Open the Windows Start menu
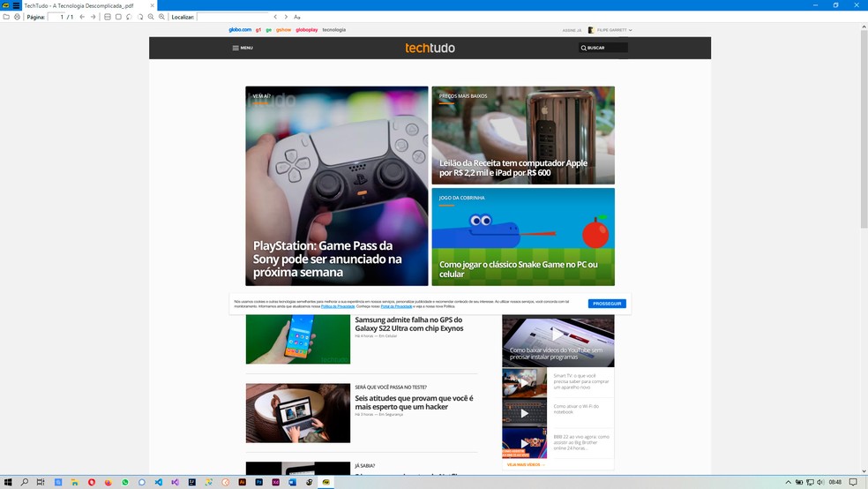868x489 pixels. 8,482
